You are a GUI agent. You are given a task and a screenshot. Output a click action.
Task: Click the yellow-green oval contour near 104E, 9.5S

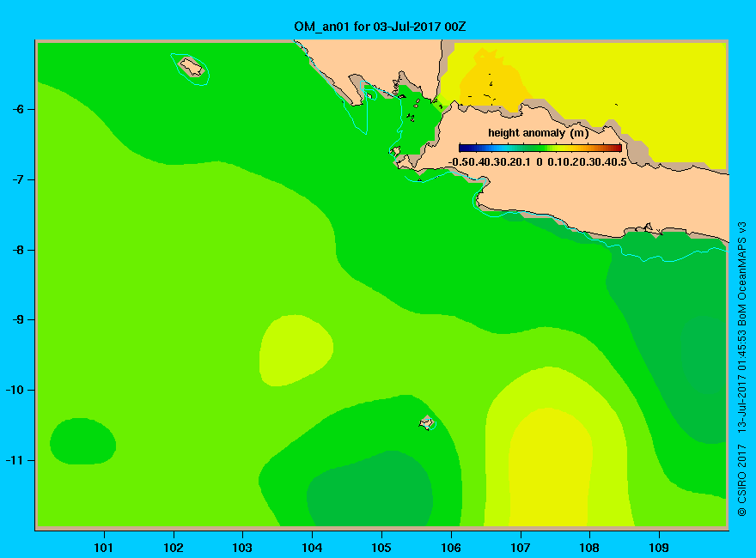pyautogui.click(x=296, y=350)
